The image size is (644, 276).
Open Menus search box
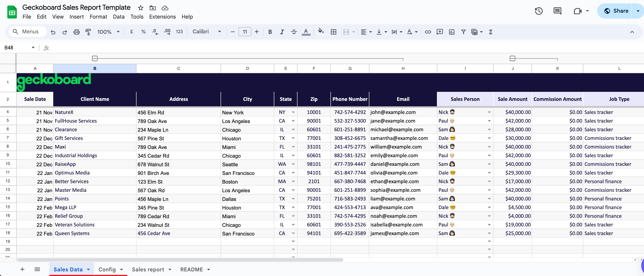pyautogui.click(x=27, y=31)
